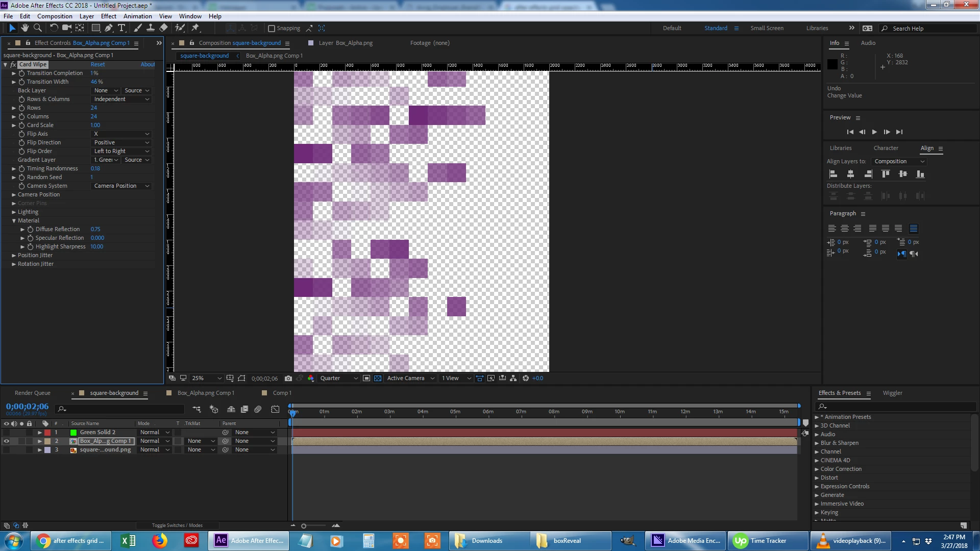980x551 pixels.
Task: Select the Rotation tool
Action: point(54,28)
